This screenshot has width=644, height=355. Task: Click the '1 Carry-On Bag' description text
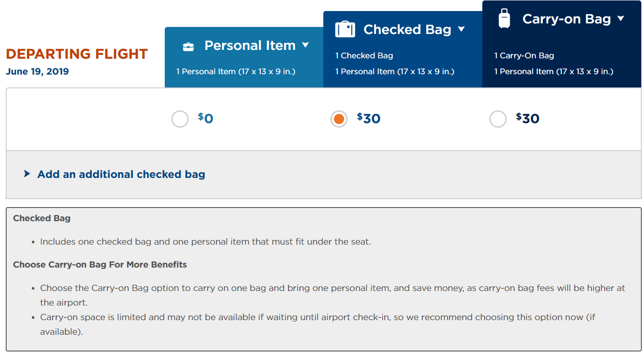pyautogui.click(x=524, y=56)
